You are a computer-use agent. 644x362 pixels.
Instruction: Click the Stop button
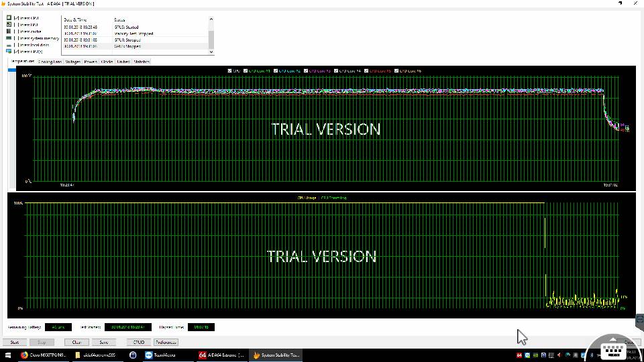click(42, 342)
